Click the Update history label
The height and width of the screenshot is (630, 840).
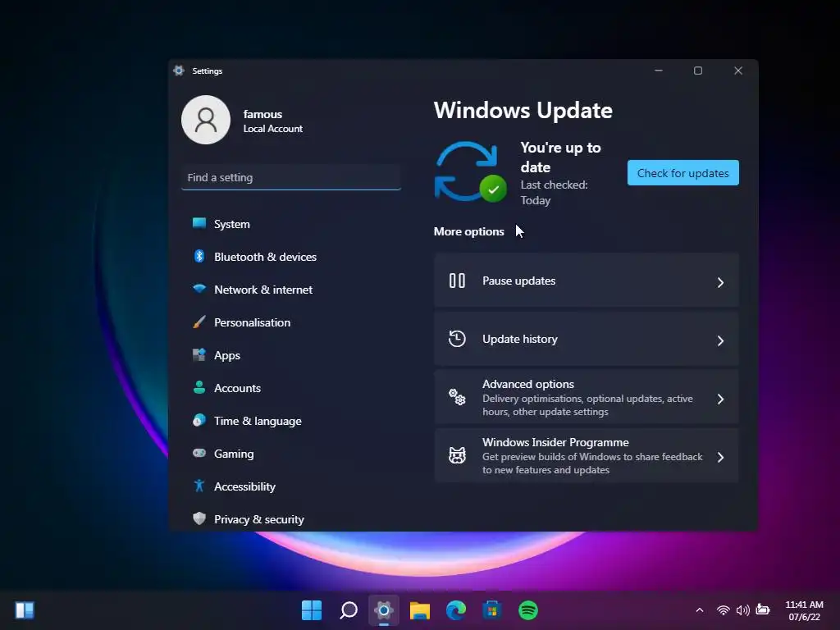tap(519, 339)
